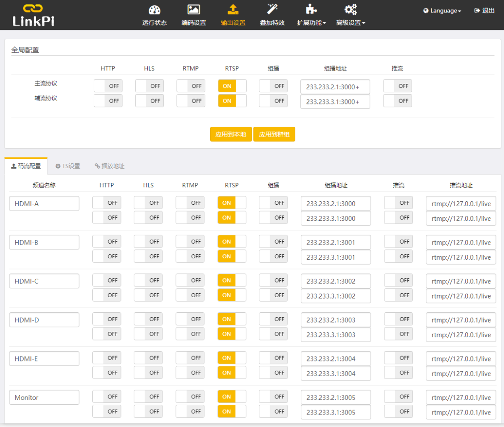The width and height of the screenshot is (504, 427).
Task: Click the 高级设置 menu label
Action: [x=349, y=23]
